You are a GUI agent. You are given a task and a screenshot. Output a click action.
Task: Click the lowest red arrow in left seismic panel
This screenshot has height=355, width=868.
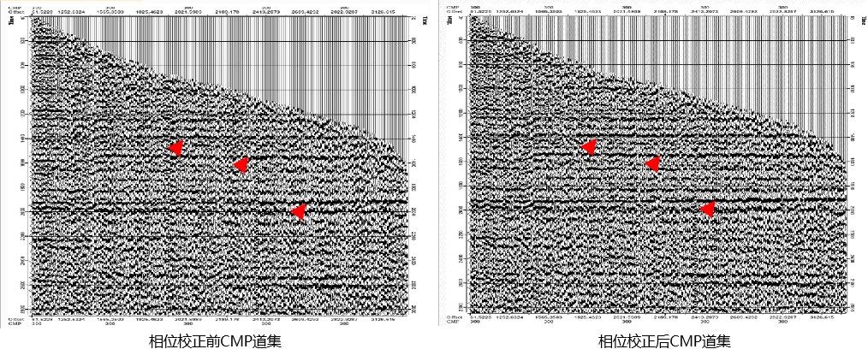(x=298, y=211)
